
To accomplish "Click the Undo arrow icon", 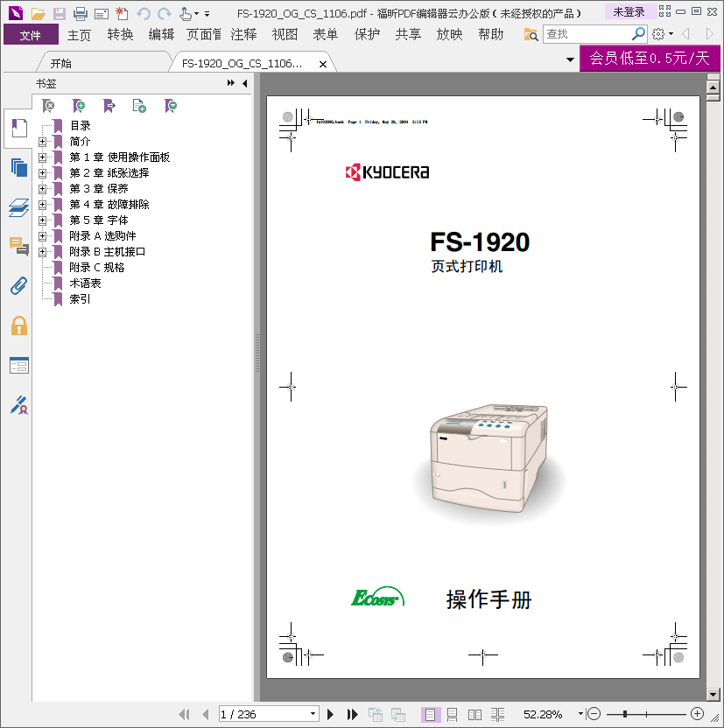I will coord(144,14).
